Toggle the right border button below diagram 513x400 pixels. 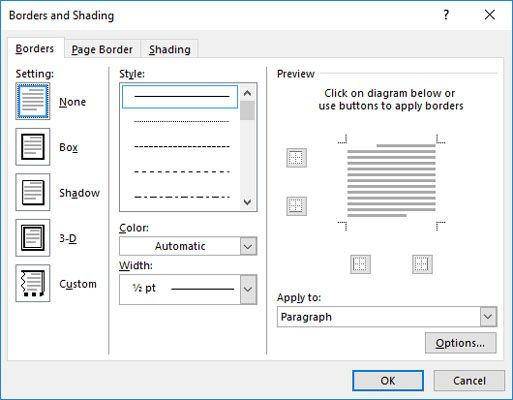coord(422,264)
